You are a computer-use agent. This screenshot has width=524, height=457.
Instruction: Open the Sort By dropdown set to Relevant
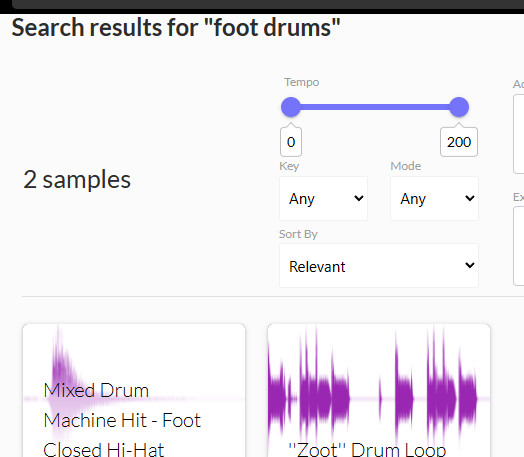tap(379, 266)
